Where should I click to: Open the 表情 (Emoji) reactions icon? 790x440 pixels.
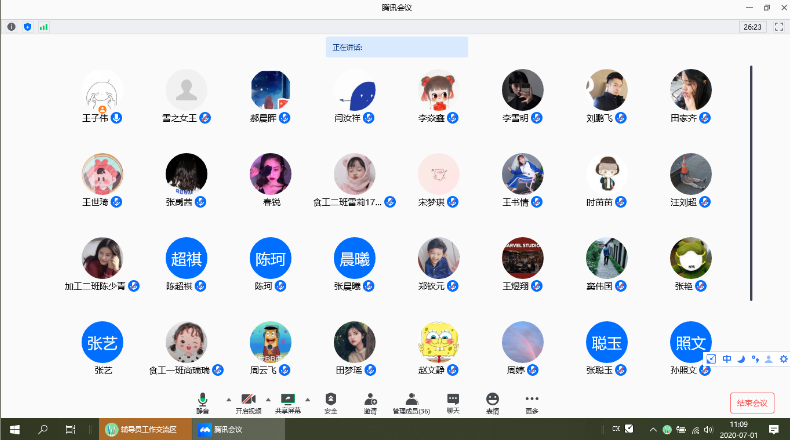(x=492, y=399)
